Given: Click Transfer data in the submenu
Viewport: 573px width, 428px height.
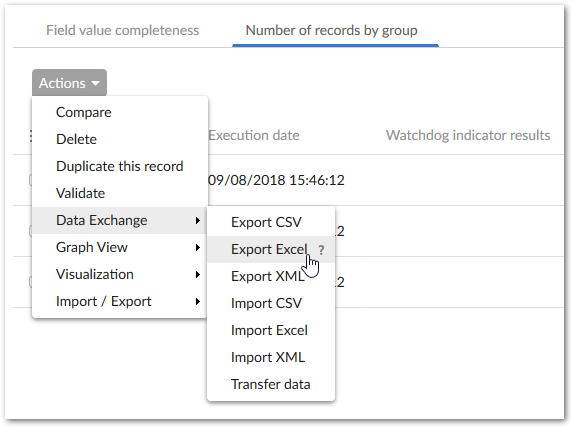Looking at the screenshot, I should tap(271, 385).
